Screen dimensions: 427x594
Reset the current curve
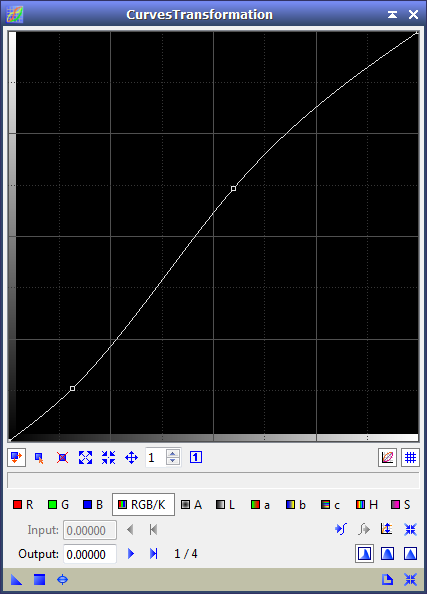coord(410,529)
